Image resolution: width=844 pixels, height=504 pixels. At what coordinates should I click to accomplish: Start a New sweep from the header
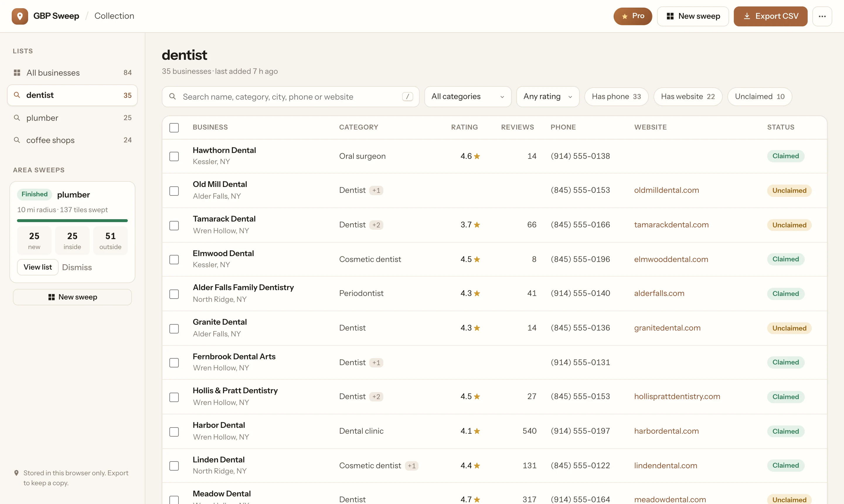693,16
